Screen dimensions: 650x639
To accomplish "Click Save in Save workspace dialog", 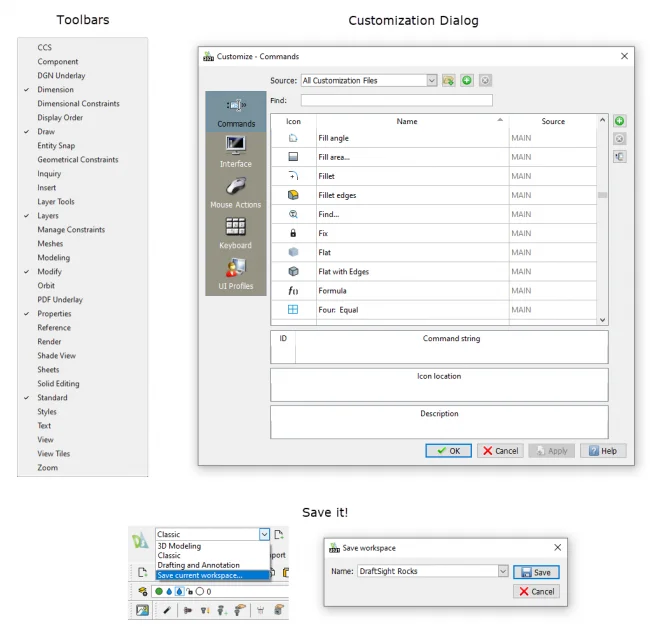I will 536,572.
